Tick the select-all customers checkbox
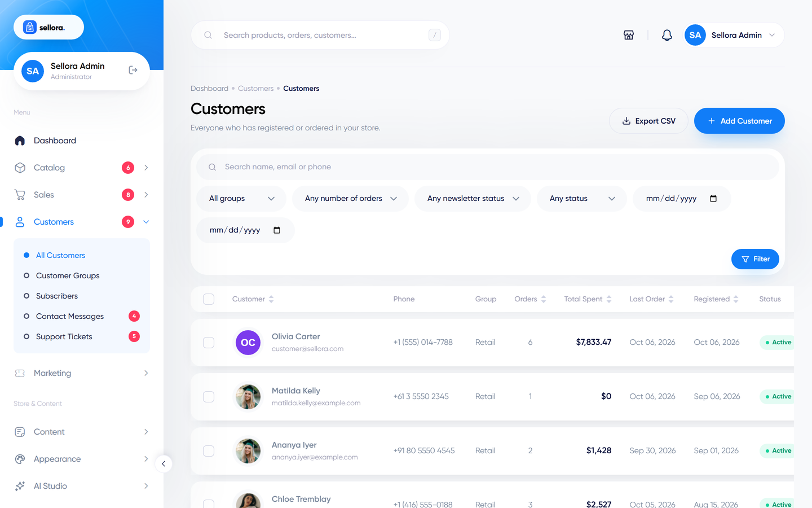This screenshot has height=508, width=812. [x=209, y=299]
